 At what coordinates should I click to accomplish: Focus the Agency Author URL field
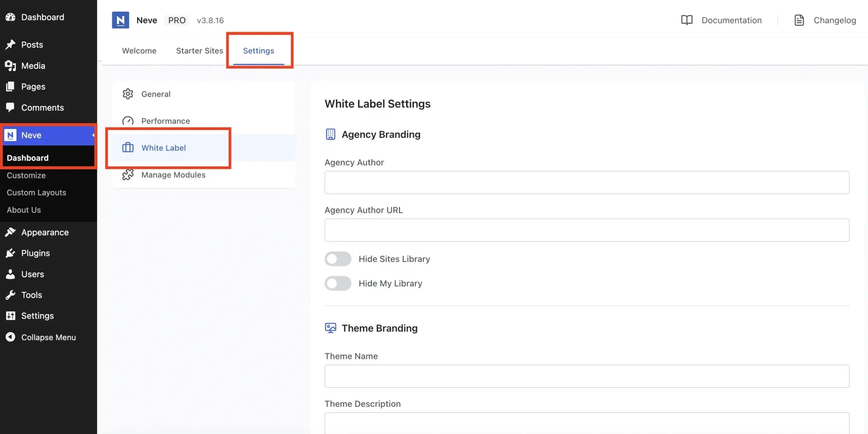click(587, 230)
